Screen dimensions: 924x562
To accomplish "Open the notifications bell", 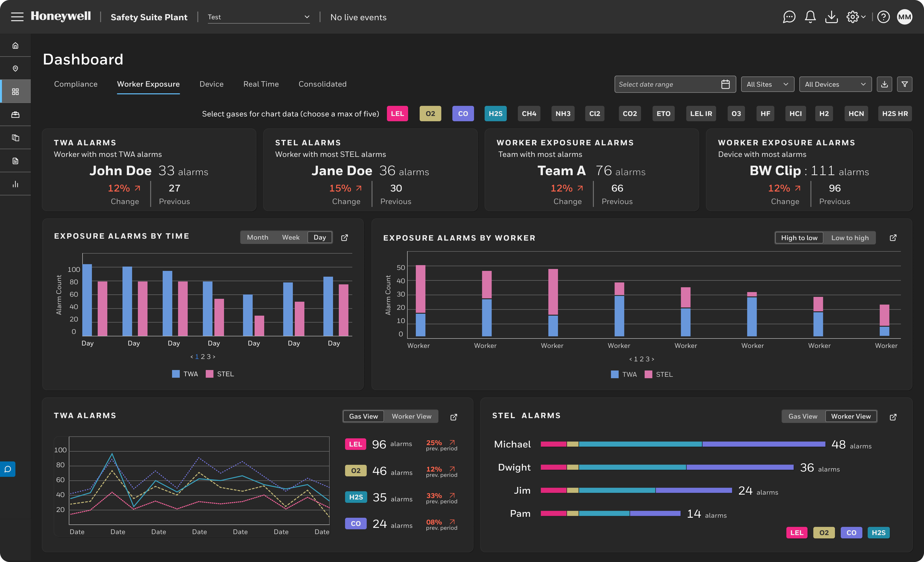I will click(x=810, y=17).
